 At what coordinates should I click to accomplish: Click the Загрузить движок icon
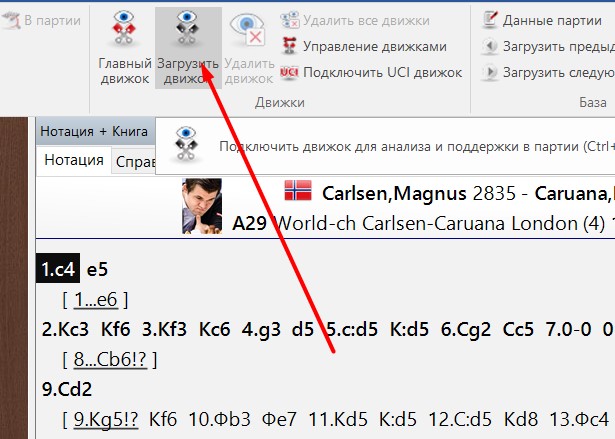coord(187,28)
